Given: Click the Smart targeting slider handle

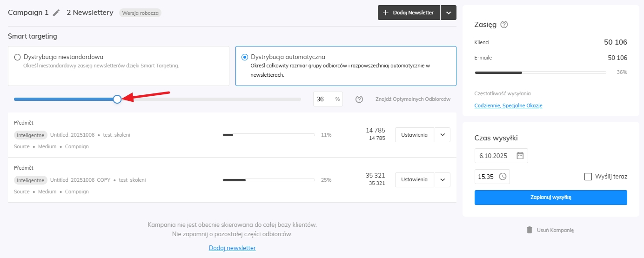Looking at the screenshot, I should pos(117,99).
